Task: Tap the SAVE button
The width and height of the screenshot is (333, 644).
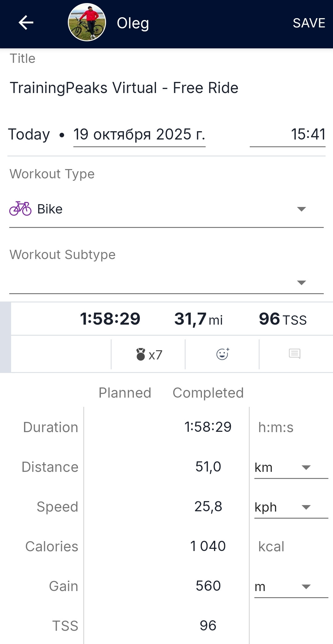Action: [309, 23]
